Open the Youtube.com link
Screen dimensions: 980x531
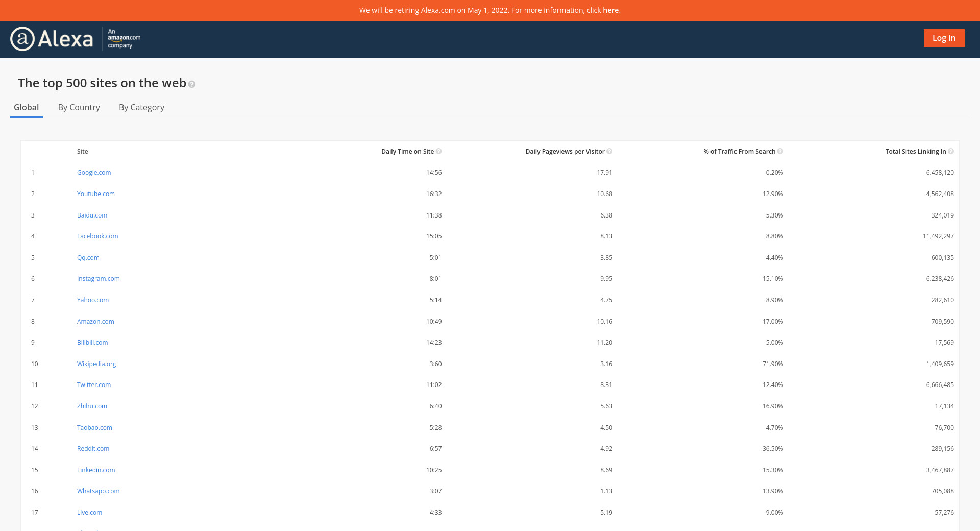click(x=96, y=194)
